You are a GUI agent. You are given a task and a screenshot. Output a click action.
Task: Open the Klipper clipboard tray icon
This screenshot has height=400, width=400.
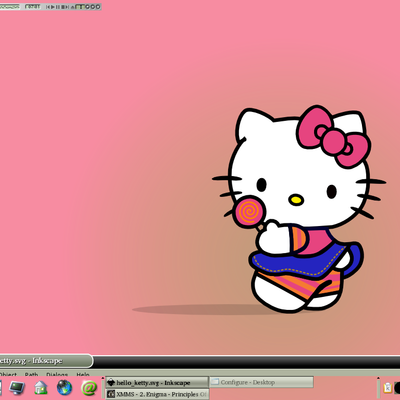click(x=387, y=388)
